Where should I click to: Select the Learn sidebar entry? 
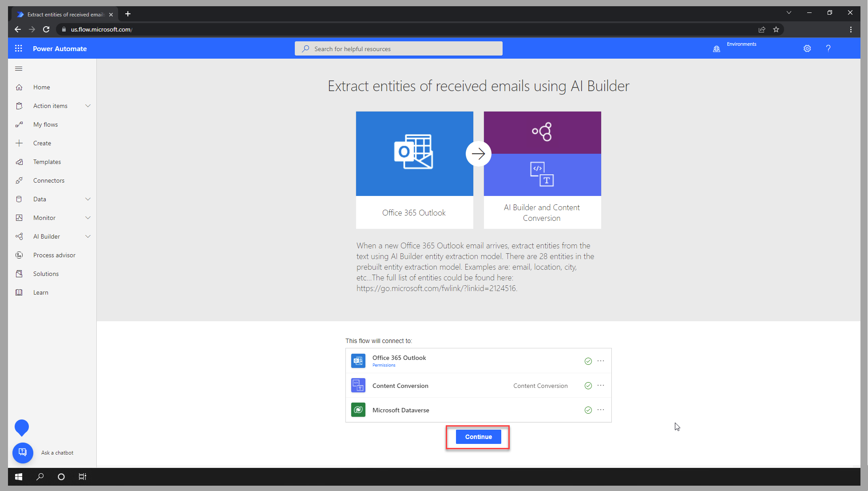pyautogui.click(x=40, y=292)
